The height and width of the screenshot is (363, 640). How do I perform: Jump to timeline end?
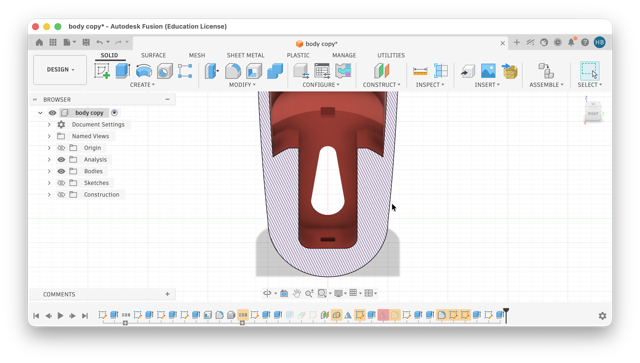85,316
